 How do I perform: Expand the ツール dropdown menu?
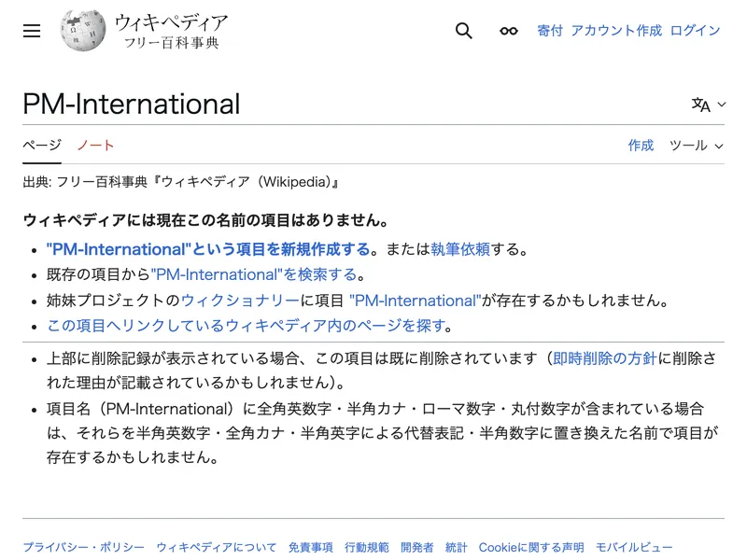696,146
